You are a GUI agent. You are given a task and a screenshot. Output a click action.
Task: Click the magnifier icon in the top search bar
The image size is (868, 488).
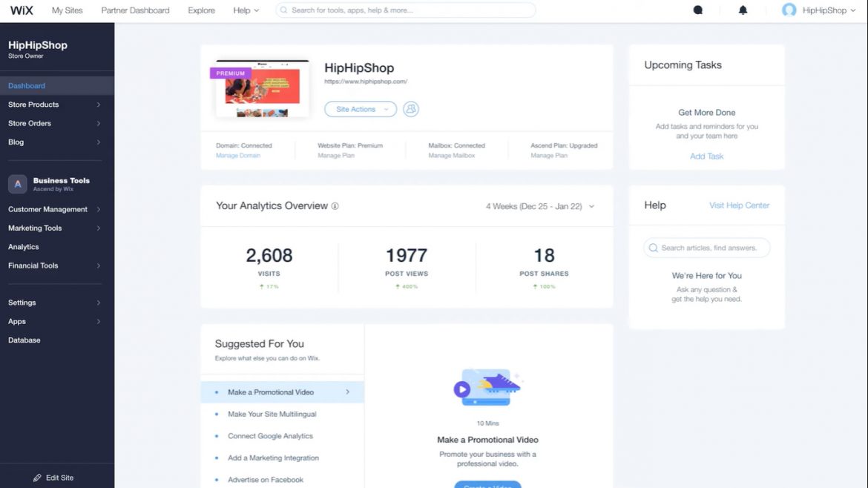pyautogui.click(x=282, y=10)
